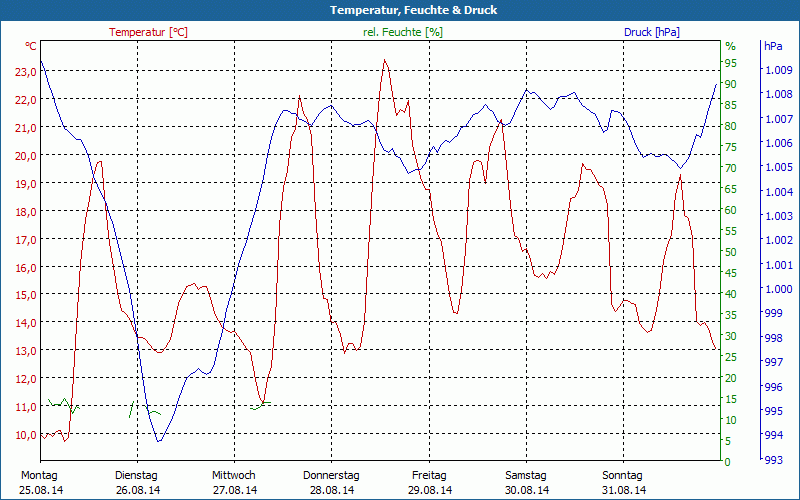Select the green rel. Feuchte [%] legend label
The width and height of the screenshot is (800, 500).
pyautogui.click(x=403, y=32)
